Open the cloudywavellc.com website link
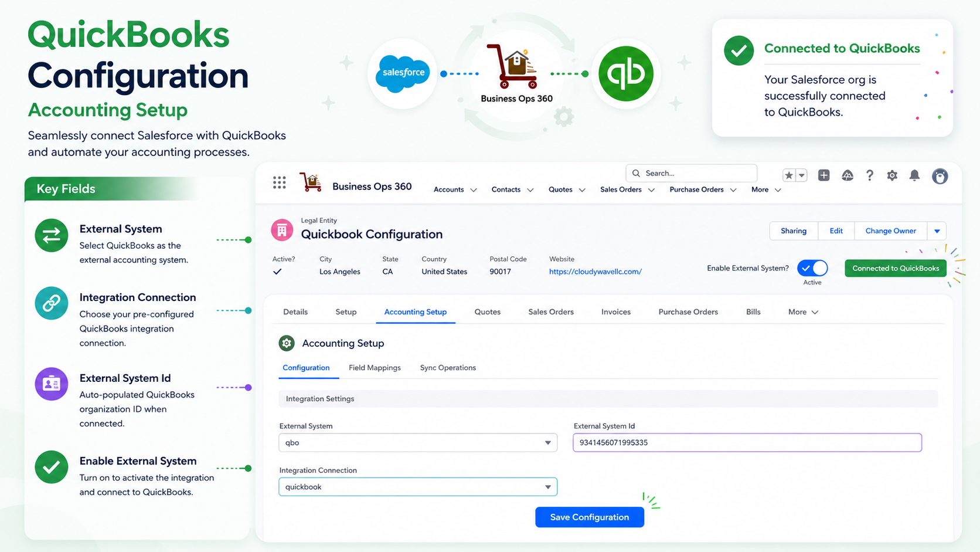Screen dimensions: 980x552 click(x=596, y=272)
